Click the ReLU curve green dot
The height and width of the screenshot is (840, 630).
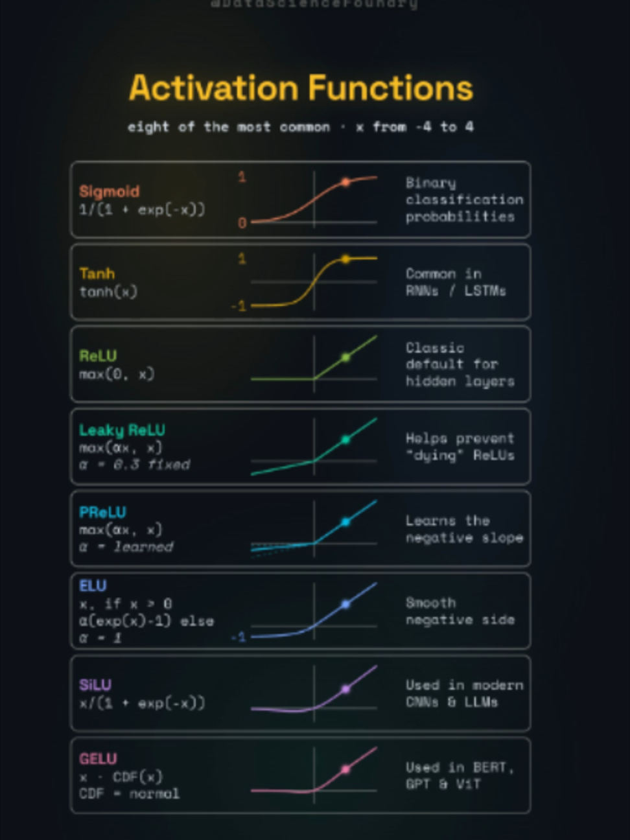click(x=345, y=357)
